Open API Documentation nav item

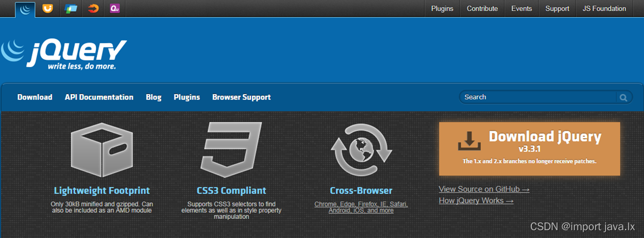[99, 97]
